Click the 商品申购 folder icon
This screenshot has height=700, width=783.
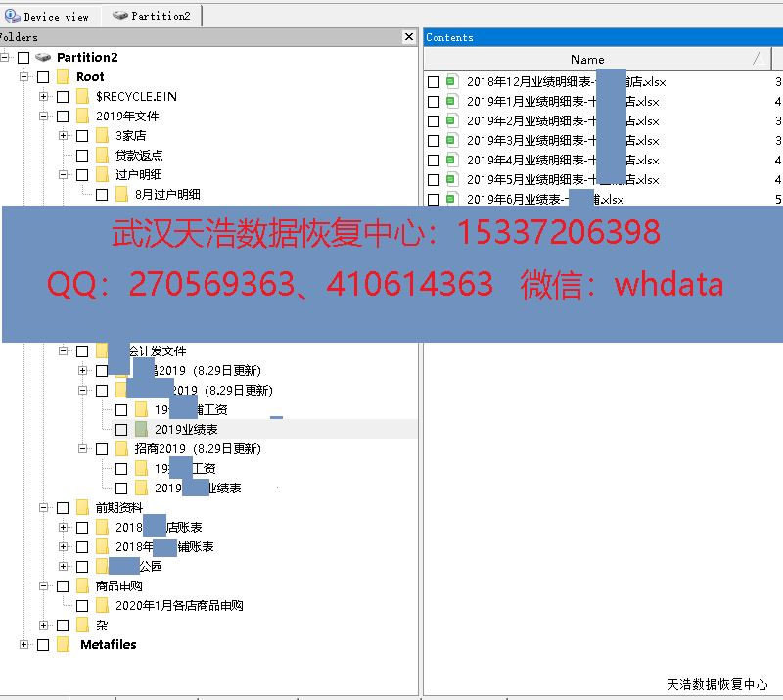[82, 586]
